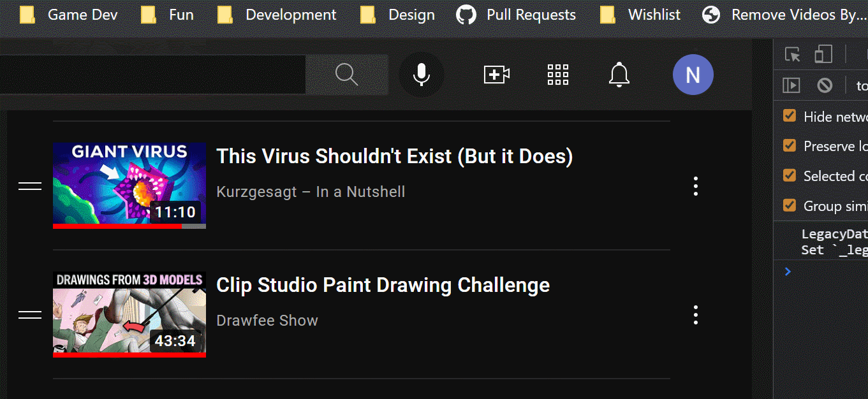868x399 pixels.
Task: Toggle Group similar messages checkbox
Action: pos(790,205)
